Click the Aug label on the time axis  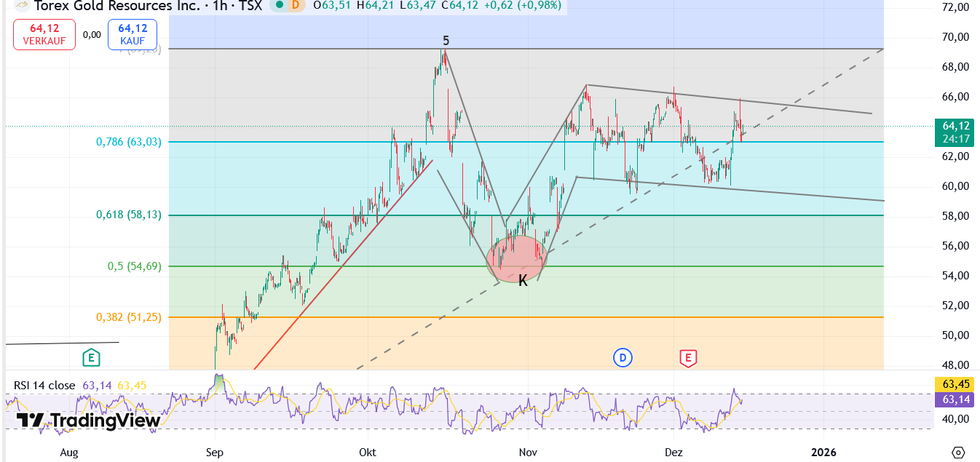click(68, 453)
